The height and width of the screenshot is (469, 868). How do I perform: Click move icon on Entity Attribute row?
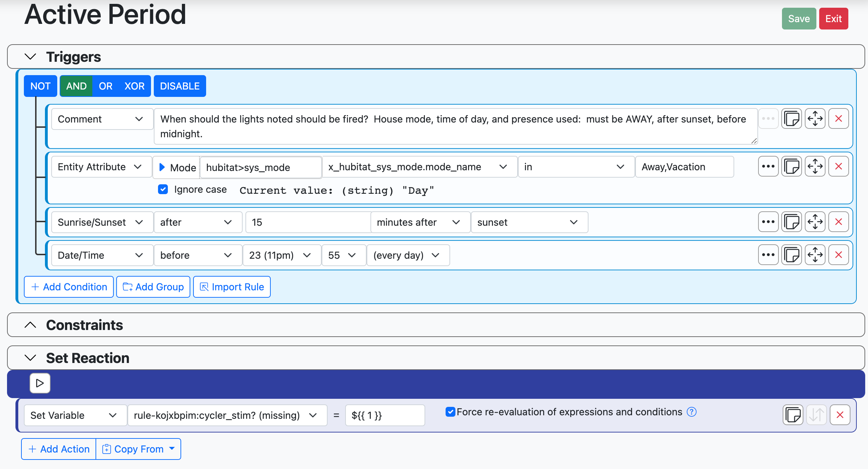[815, 166]
